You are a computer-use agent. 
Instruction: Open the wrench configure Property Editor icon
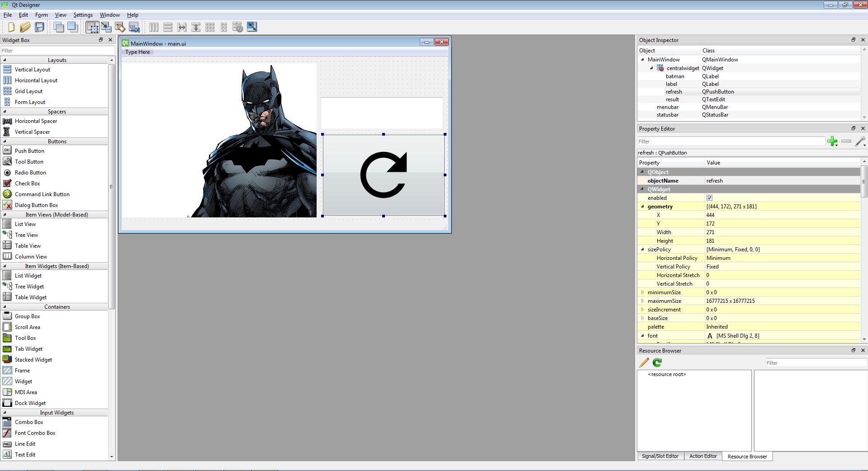pyautogui.click(x=860, y=141)
